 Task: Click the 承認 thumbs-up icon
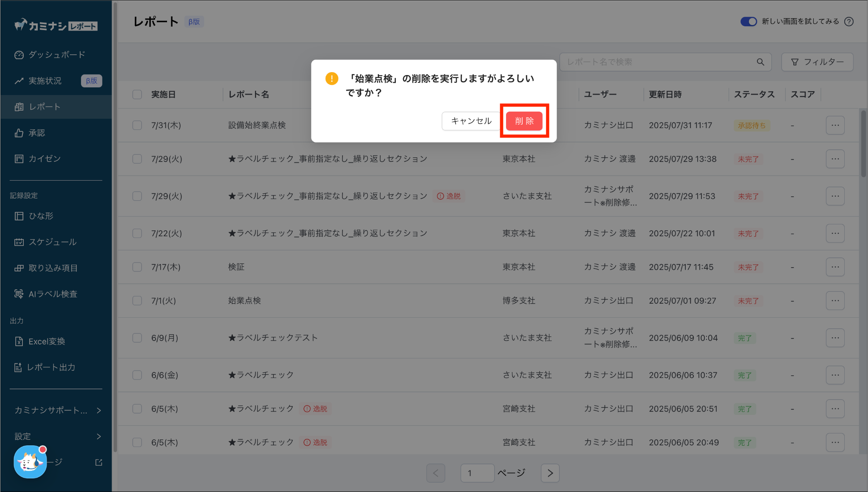pyautogui.click(x=19, y=133)
